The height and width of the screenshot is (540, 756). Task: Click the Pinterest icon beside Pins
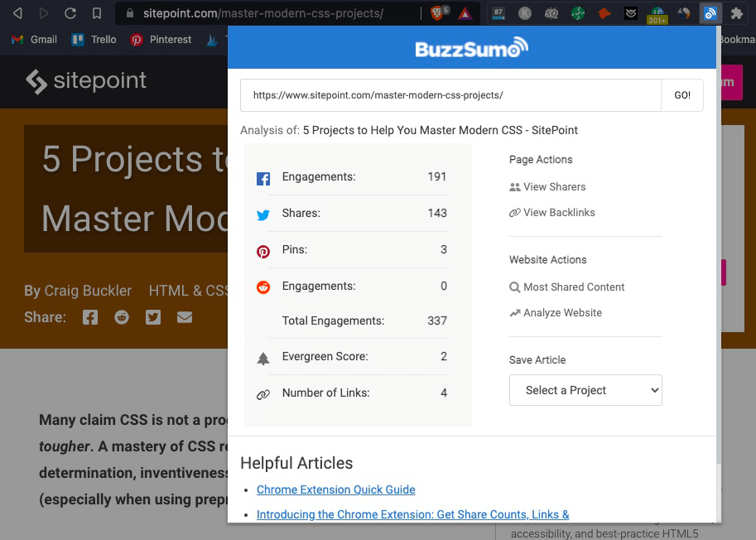click(x=263, y=251)
